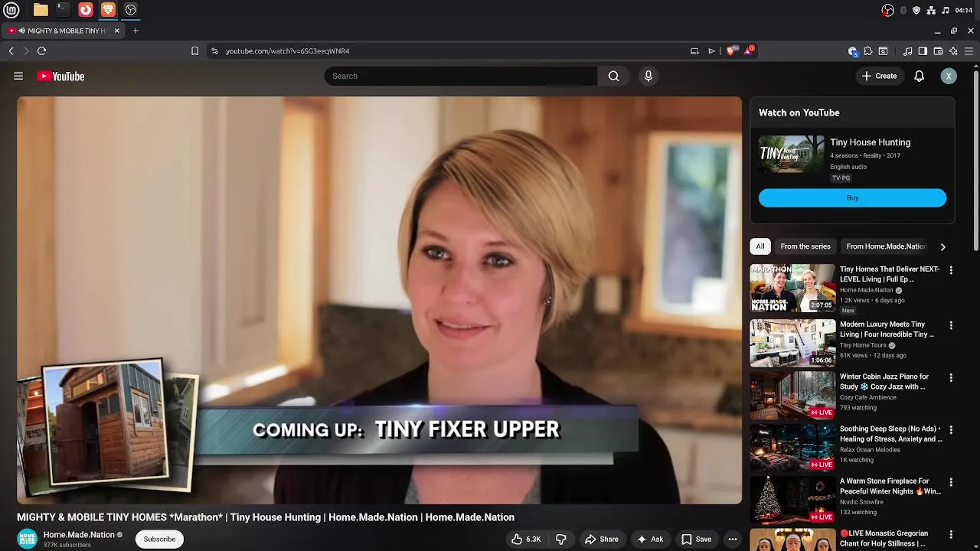Open A Warm Stone Fireplace thumbnail
Screen dimensions: 980x551
792,500
